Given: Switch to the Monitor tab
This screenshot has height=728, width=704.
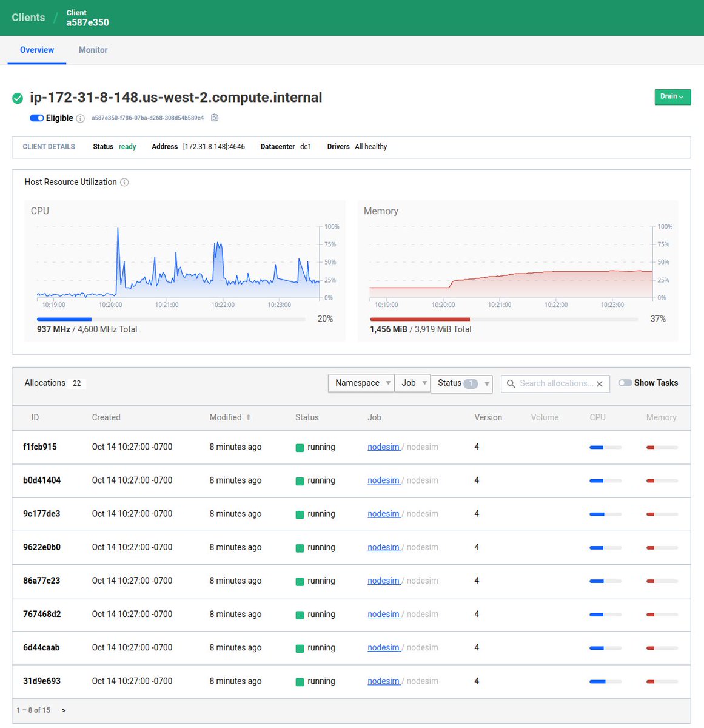Looking at the screenshot, I should 93,50.
